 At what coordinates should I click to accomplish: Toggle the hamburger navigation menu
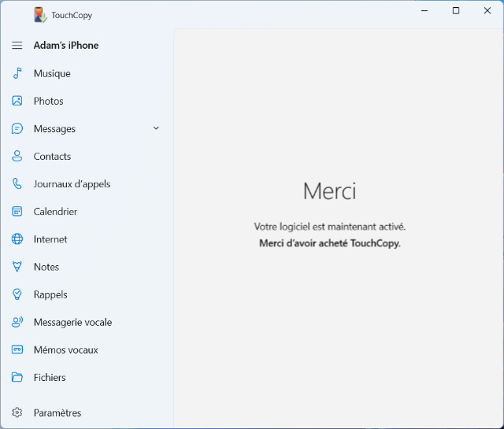click(17, 46)
